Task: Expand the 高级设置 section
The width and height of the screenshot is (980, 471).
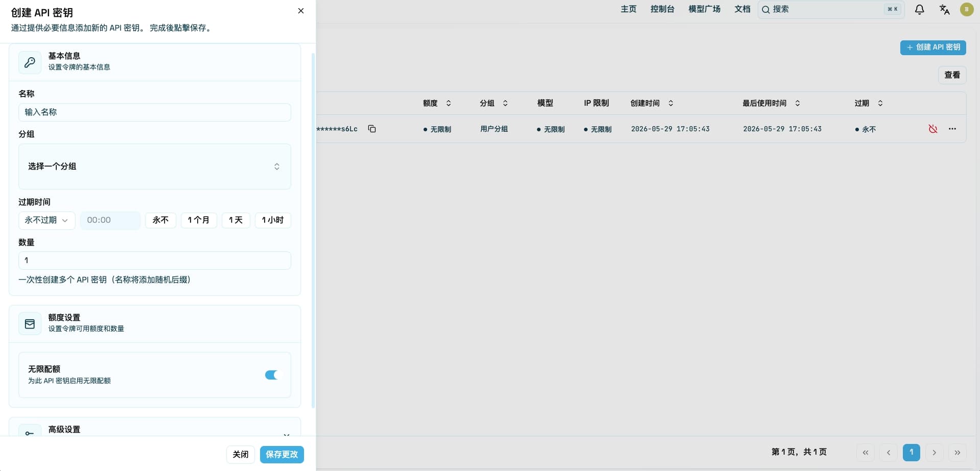Action: pyautogui.click(x=287, y=434)
